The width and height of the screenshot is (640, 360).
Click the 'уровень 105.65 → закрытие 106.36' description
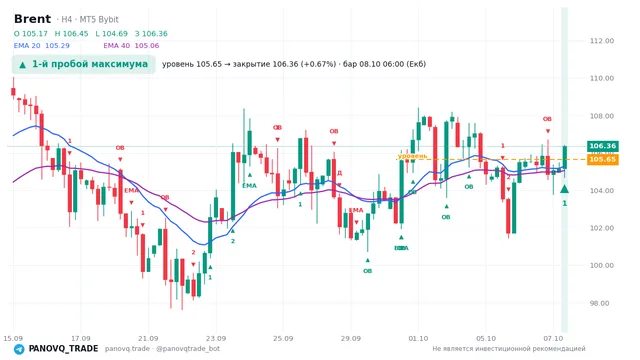click(294, 64)
